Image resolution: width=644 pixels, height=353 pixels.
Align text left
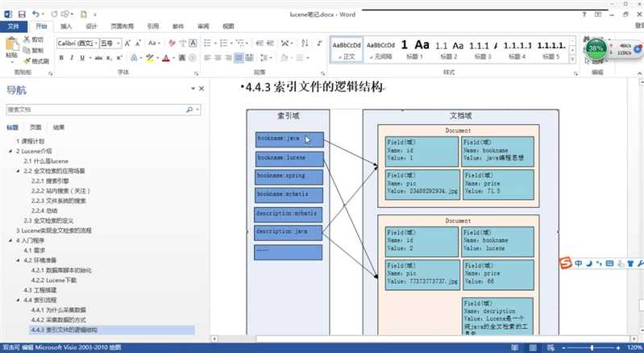207,58
